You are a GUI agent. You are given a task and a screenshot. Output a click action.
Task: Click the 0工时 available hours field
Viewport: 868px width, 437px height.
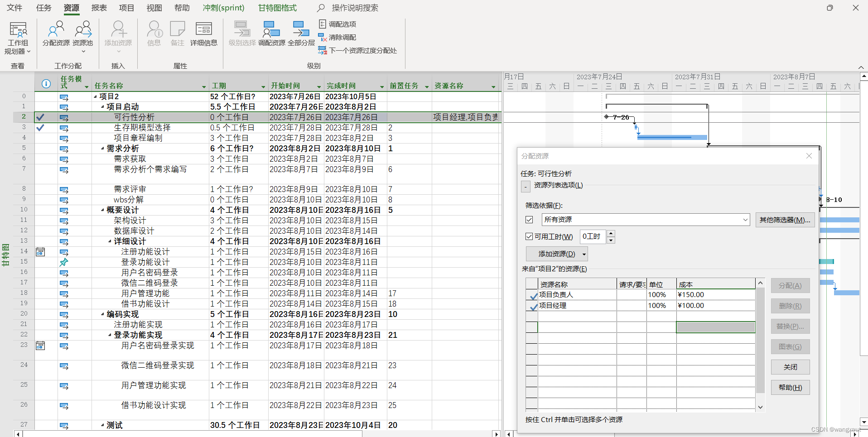(593, 236)
